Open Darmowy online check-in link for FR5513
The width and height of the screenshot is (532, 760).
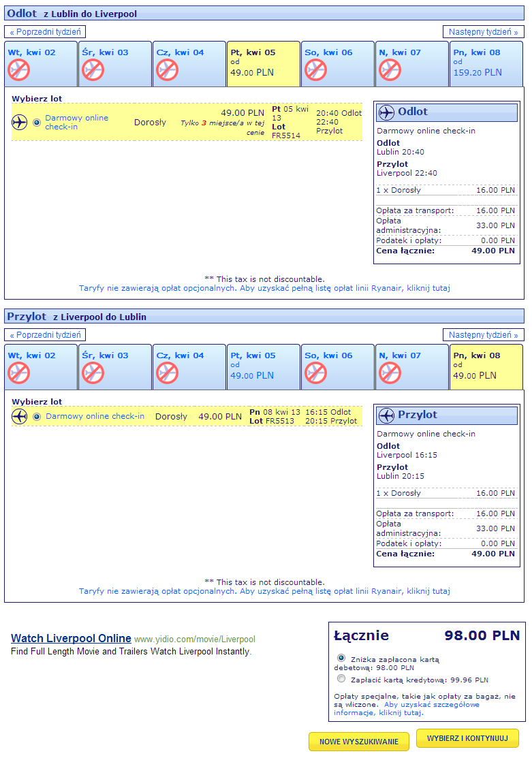95,416
